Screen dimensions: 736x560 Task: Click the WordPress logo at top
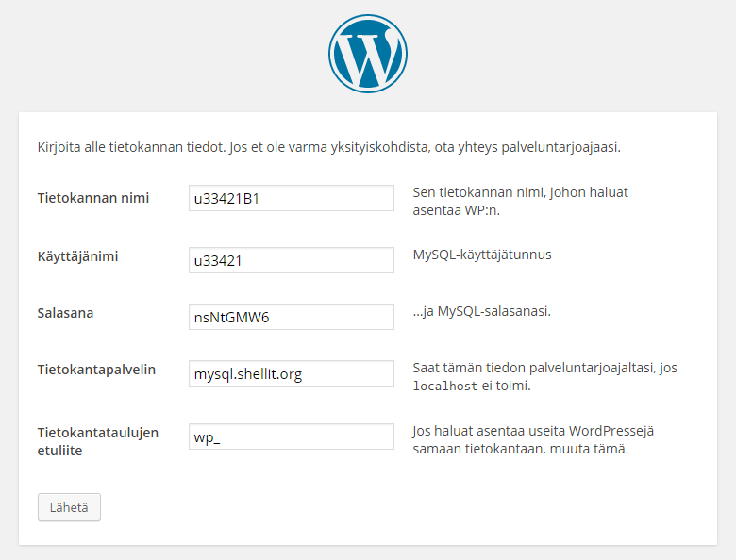[368, 54]
